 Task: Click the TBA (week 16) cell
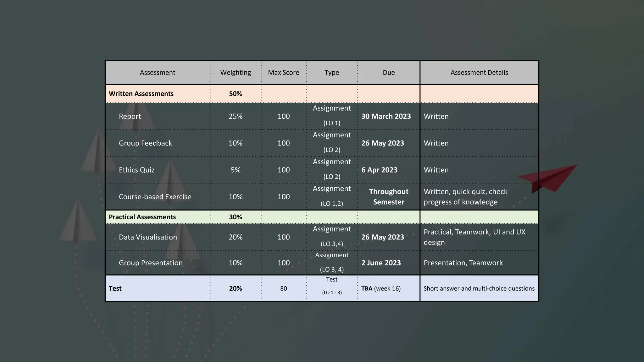point(381,288)
